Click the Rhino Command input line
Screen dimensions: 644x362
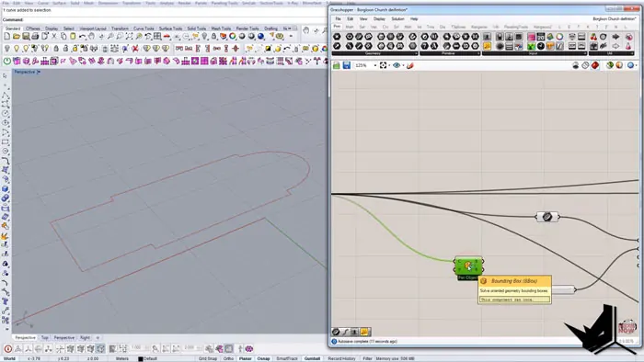coord(165,19)
